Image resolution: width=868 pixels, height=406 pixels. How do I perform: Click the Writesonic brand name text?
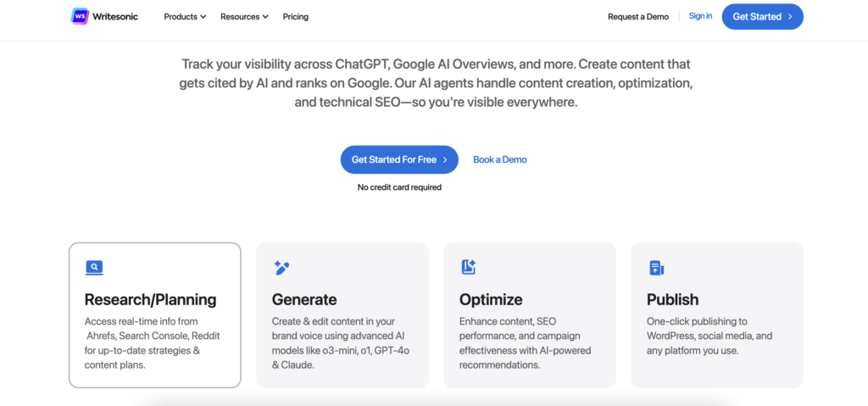[115, 17]
